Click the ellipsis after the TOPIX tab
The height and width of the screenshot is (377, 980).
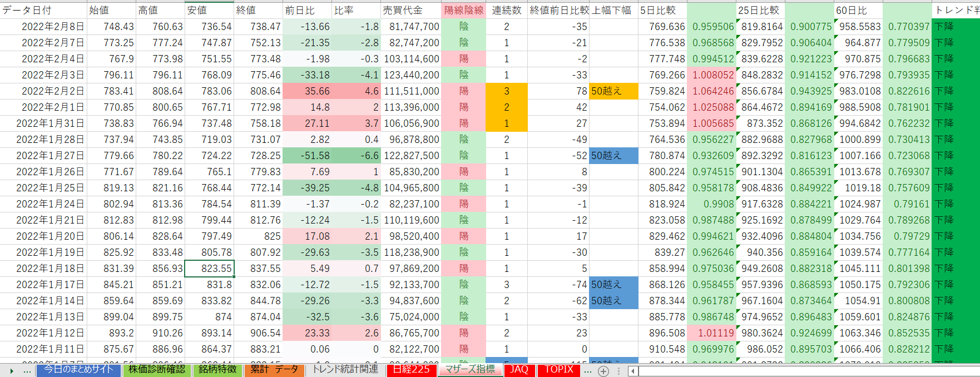pyautogui.click(x=587, y=371)
